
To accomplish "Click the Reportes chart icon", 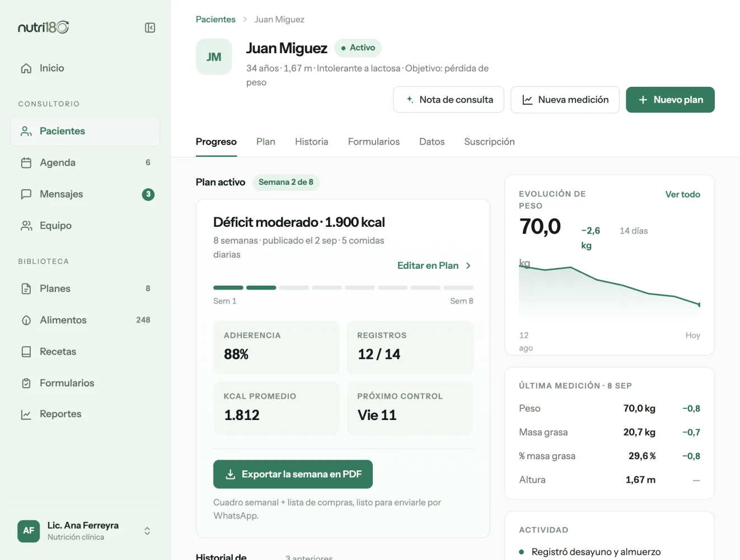I will [x=26, y=414].
